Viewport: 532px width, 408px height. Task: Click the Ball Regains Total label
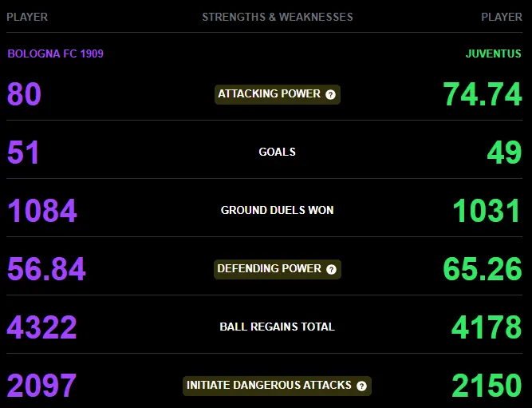pyautogui.click(x=278, y=327)
